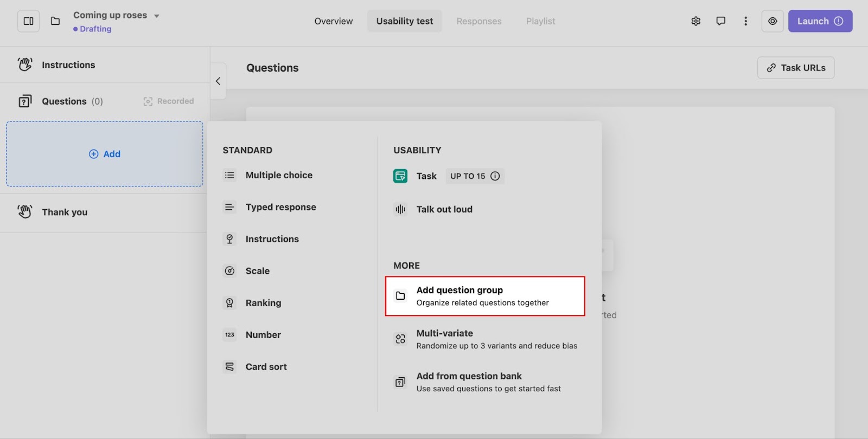Select Card sort question type
The image size is (868, 439).
tap(266, 367)
